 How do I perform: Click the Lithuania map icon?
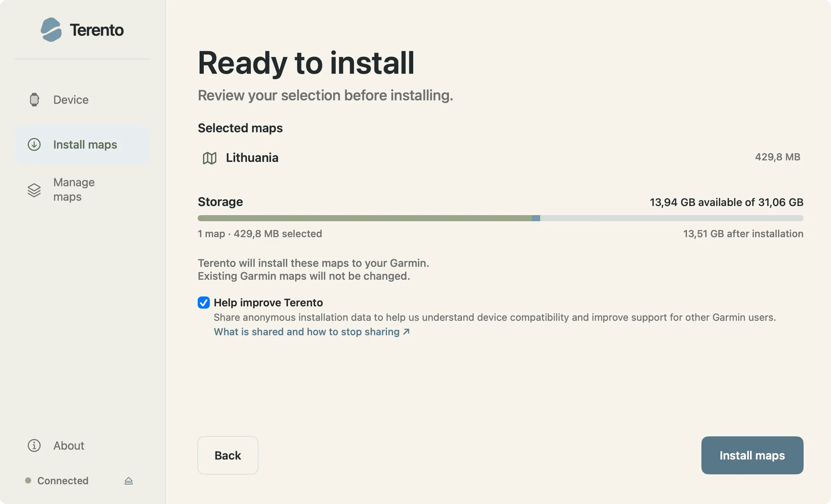[x=209, y=158]
